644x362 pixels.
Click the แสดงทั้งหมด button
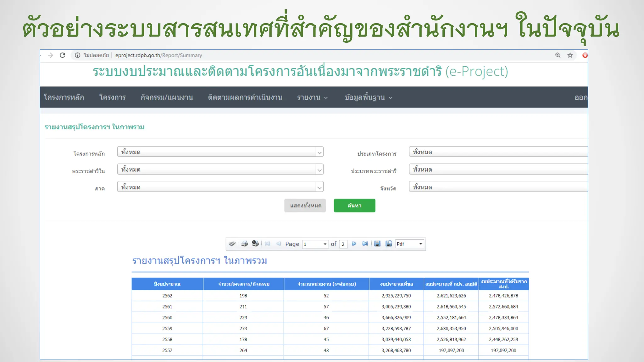305,206
